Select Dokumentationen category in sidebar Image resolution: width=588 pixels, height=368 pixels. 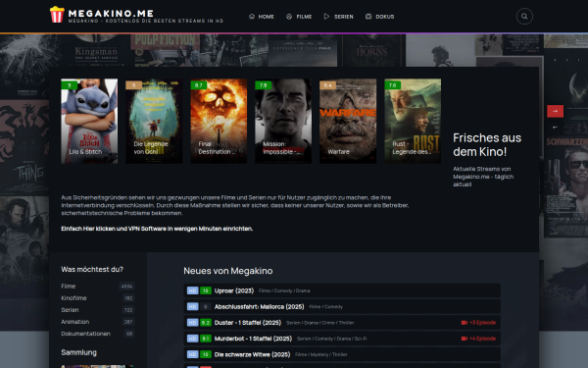point(85,334)
